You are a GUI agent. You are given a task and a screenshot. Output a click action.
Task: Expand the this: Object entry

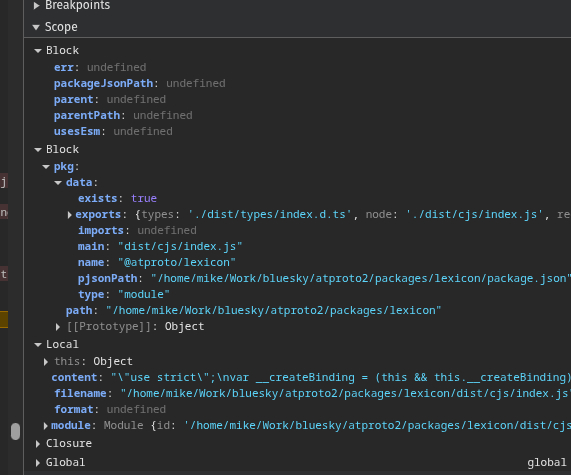click(x=46, y=362)
